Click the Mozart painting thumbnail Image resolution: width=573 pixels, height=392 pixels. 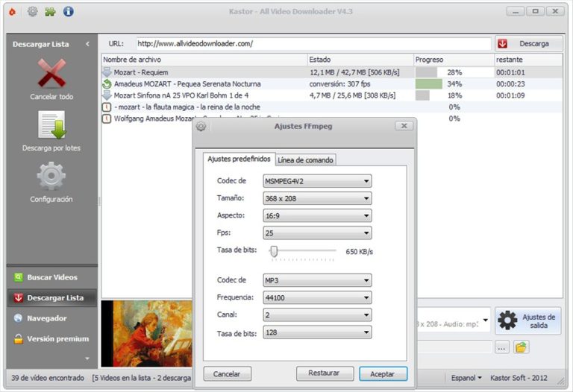pyautogui.click(x=146, y=334)
